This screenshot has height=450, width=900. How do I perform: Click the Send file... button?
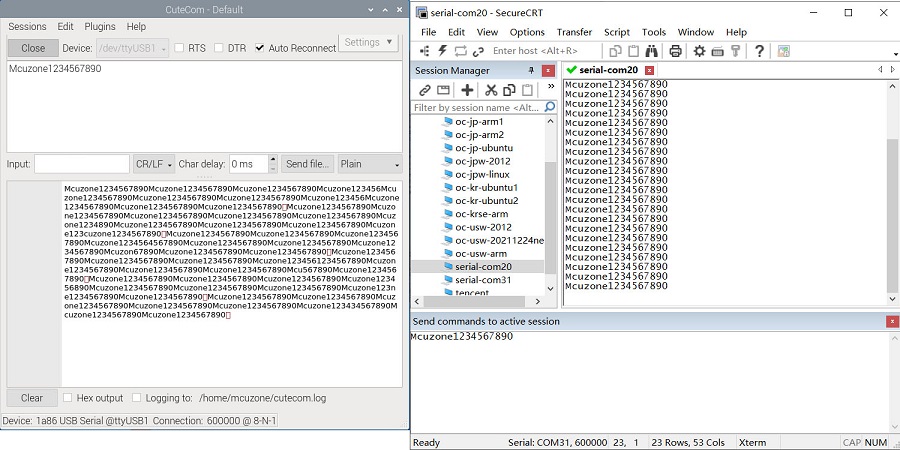point(308,164)
